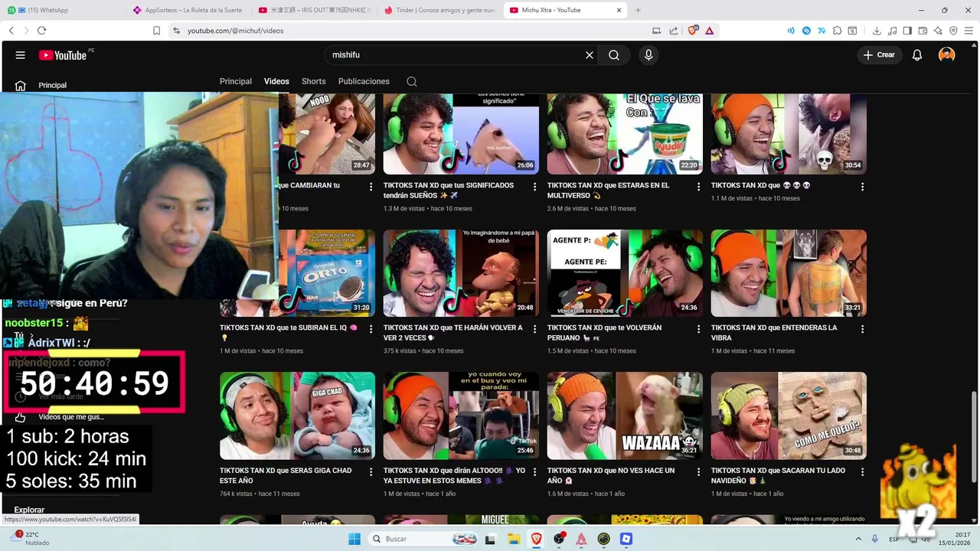Open Roblox from the taskbar
Viewport: 980px width, 551px height.
[627, 539]
